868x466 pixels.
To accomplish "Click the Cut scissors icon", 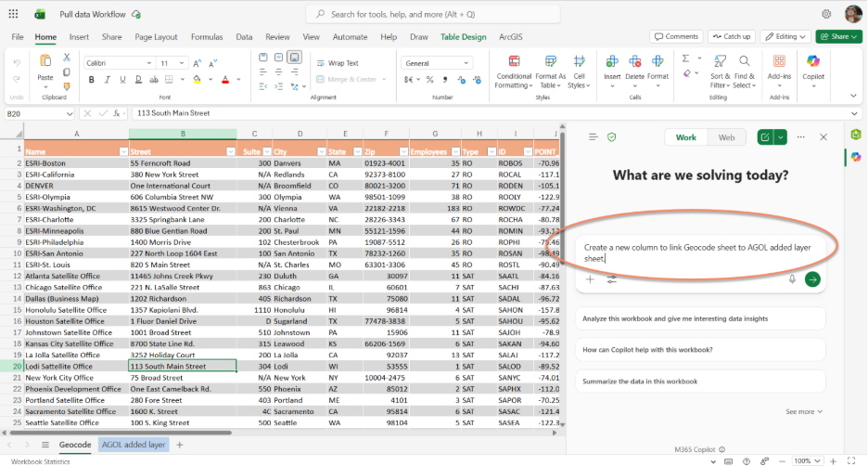I will click(67, 57).
